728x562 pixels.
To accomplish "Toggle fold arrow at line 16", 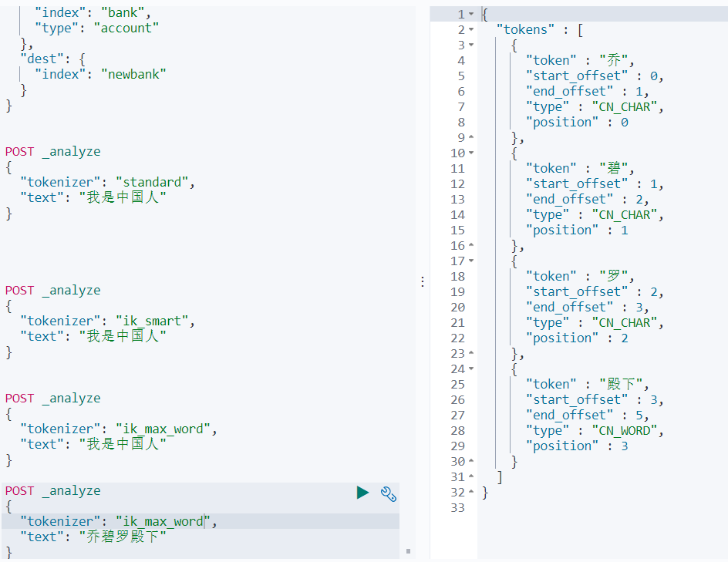I will tap(471, 244).
